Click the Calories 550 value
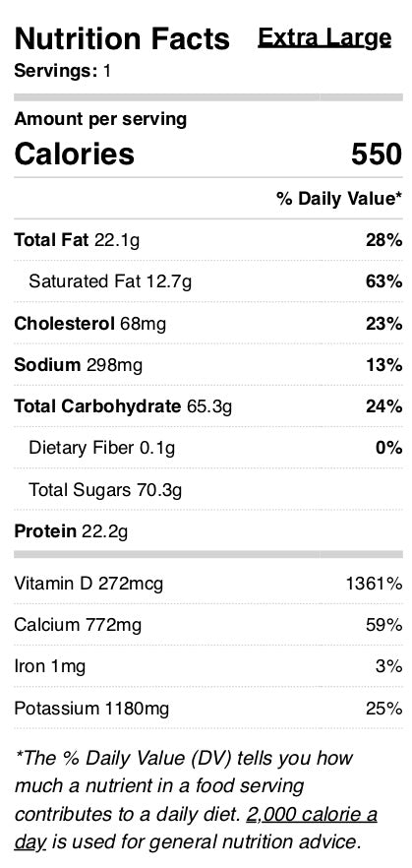Viewport: 412px width, 868px height. [x=377, y=154]
